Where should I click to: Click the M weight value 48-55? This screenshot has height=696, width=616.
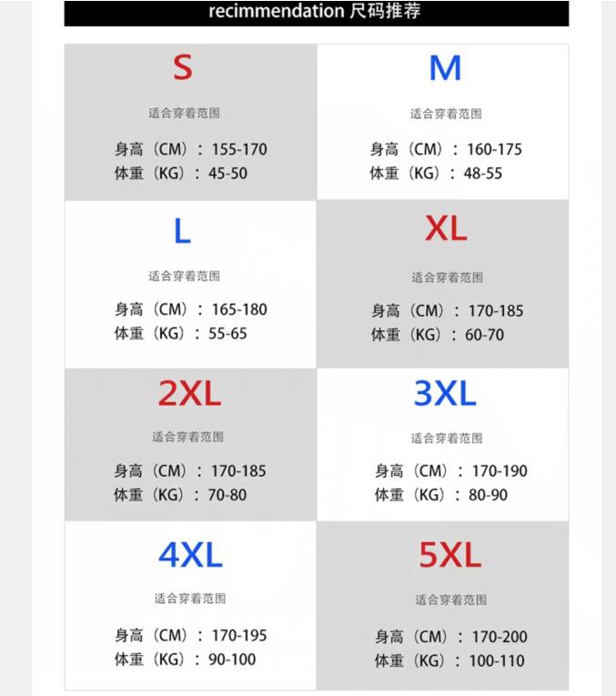(483, 174)
